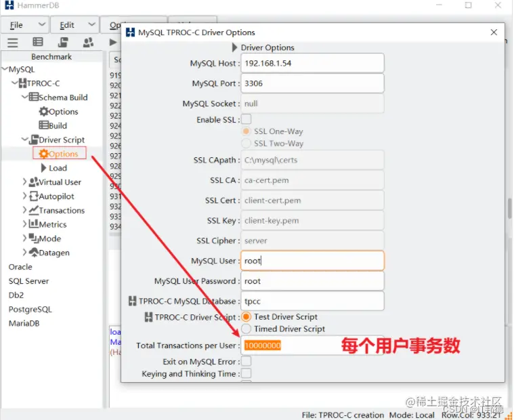Click the hamburger menu toolbar icon
This screenshot has width=514, height=420.
(x=13, y=42)
